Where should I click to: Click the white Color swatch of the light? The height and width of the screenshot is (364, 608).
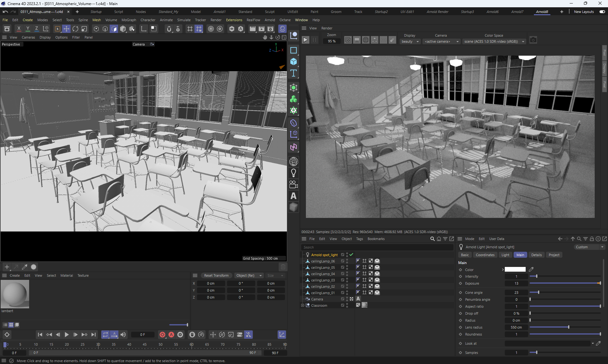click(515, 269)
